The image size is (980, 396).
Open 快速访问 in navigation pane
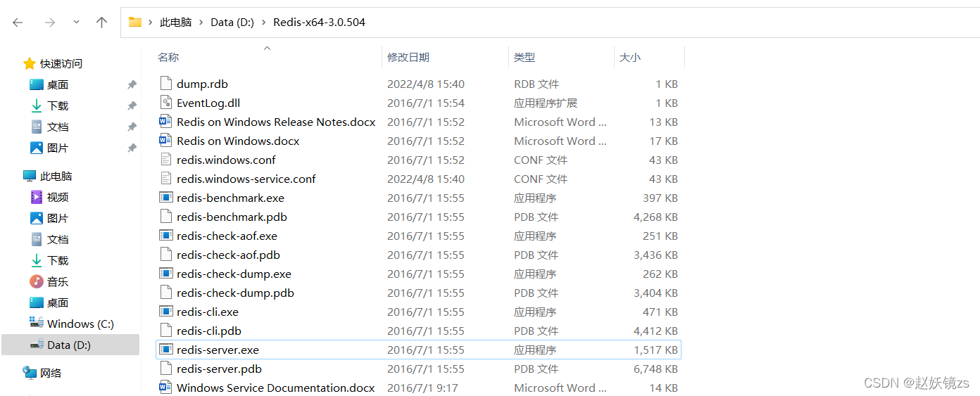61,63
